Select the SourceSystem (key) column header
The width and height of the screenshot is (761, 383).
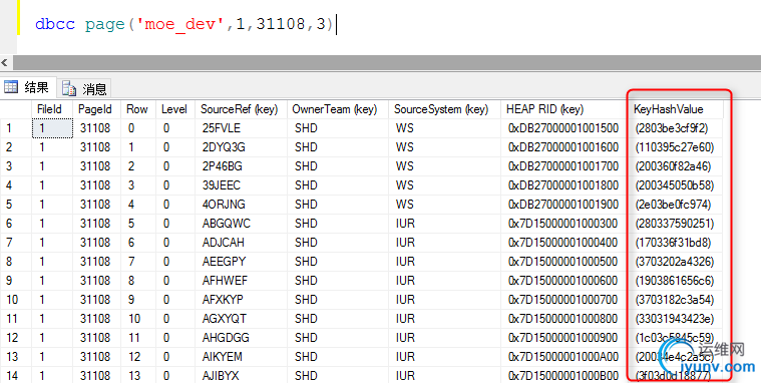444,109
